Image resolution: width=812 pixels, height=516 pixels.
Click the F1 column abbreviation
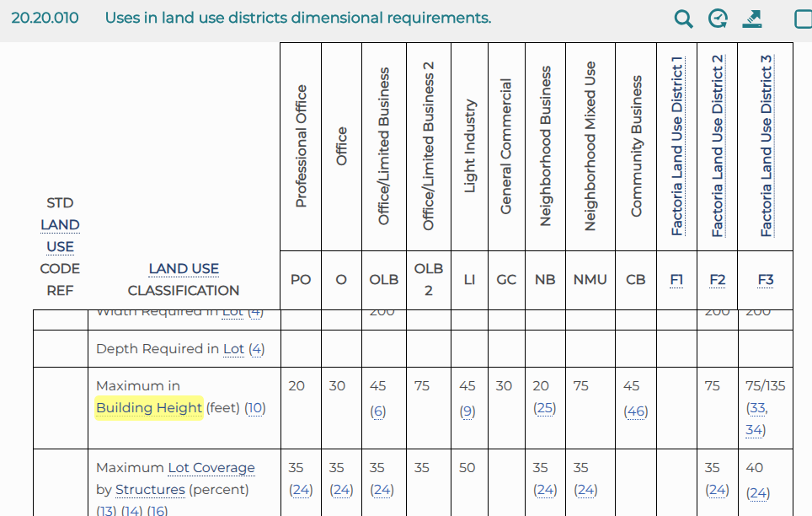(676, 280)
